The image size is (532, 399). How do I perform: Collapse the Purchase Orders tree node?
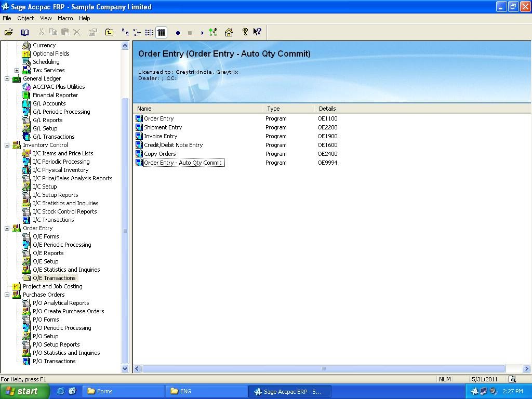click(7, 295)
